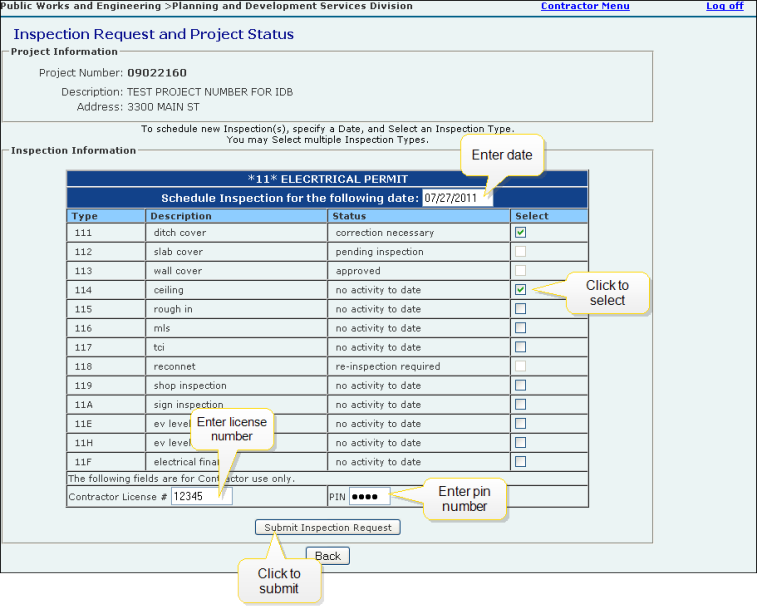Image resolution: width=757 pixels, height=614 pixels.
Task: Click the Contractor License # field
Action: [201, 496]
